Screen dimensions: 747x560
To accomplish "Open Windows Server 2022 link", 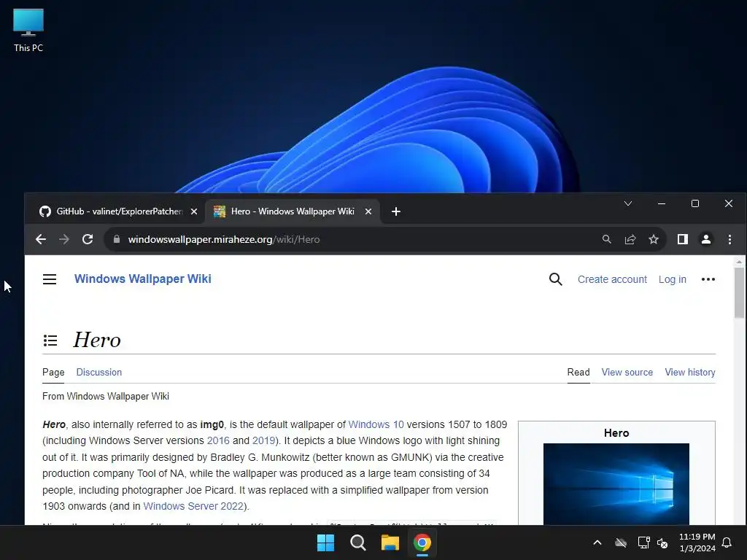I will [193, 506].
